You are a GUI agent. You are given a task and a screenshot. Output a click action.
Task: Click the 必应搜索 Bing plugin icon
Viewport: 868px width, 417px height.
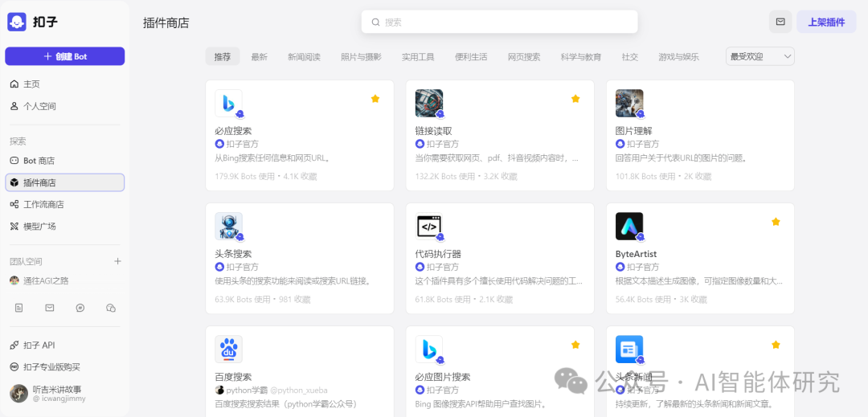(228, 103)
